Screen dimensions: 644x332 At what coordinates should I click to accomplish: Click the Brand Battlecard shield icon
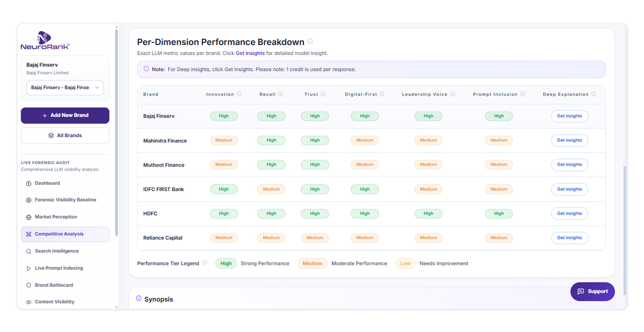click(29, 285)
